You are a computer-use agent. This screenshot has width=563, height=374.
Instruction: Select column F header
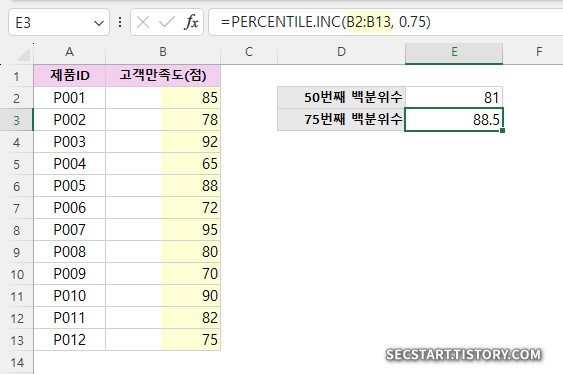(539, 52)
